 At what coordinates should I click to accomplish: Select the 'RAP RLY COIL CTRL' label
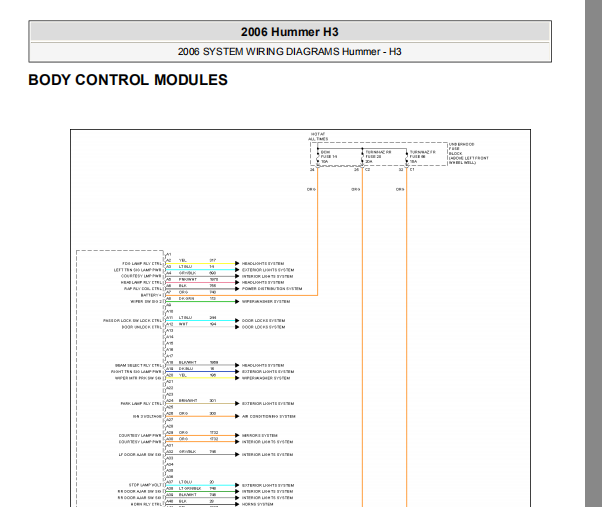(x=143, y=289)
